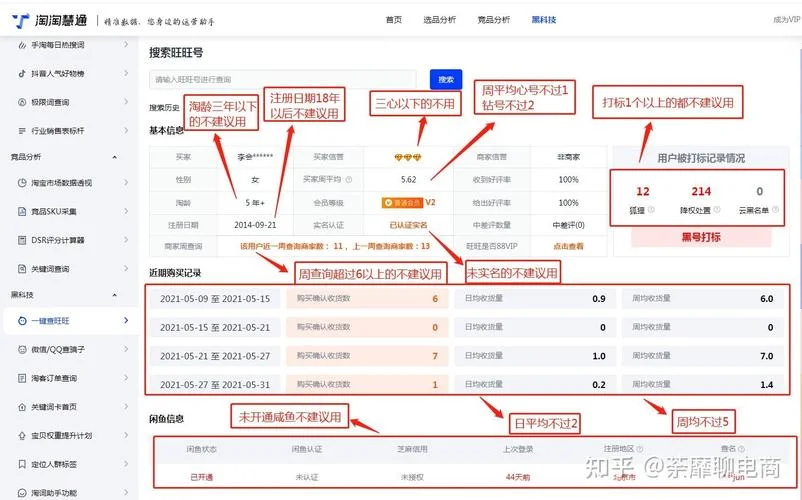Screen dimensions: 802x500
Task: Click the 12 狐狸 count
Action: point(642,191)
